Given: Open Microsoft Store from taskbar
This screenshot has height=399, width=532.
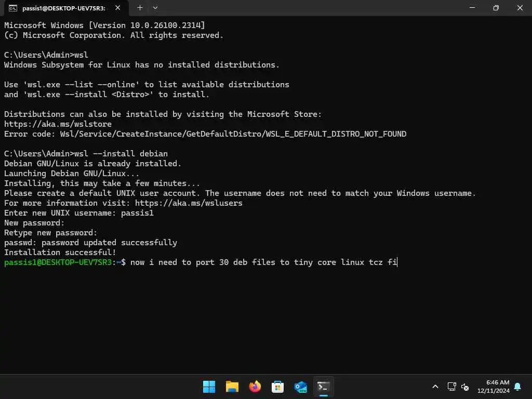Looking at the screenshot, I should click(277, 387).
